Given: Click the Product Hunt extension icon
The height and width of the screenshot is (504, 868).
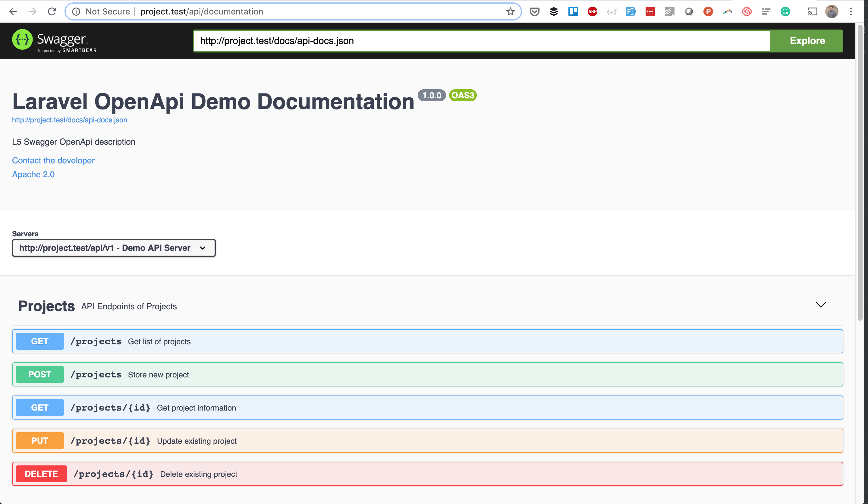Looking at the screenshot, I should pos(708,12).
